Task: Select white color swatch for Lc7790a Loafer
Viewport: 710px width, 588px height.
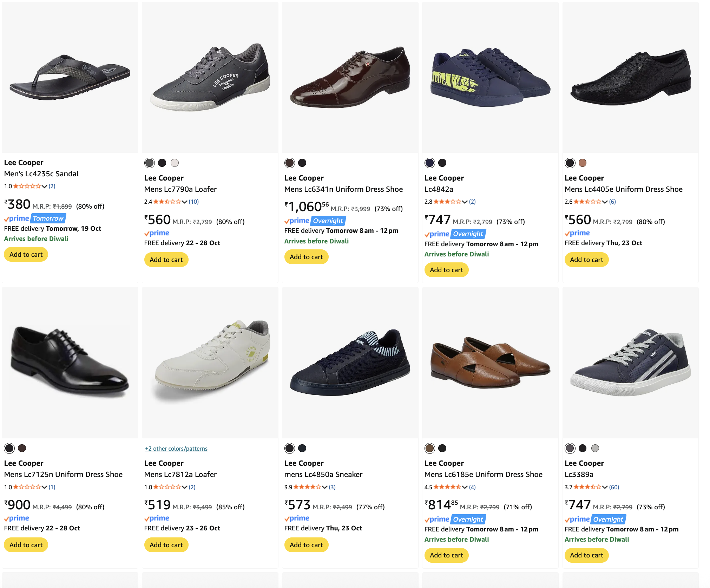Action: 175,163
